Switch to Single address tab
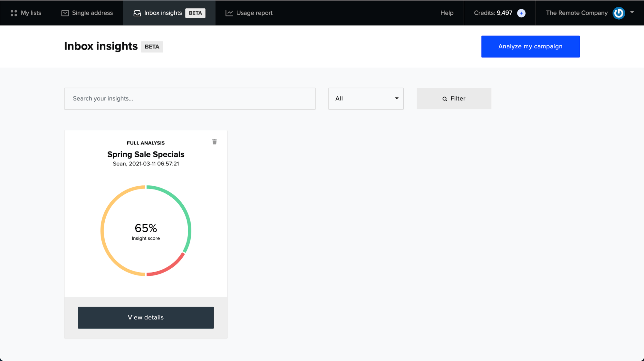 (x=87, y=13)
